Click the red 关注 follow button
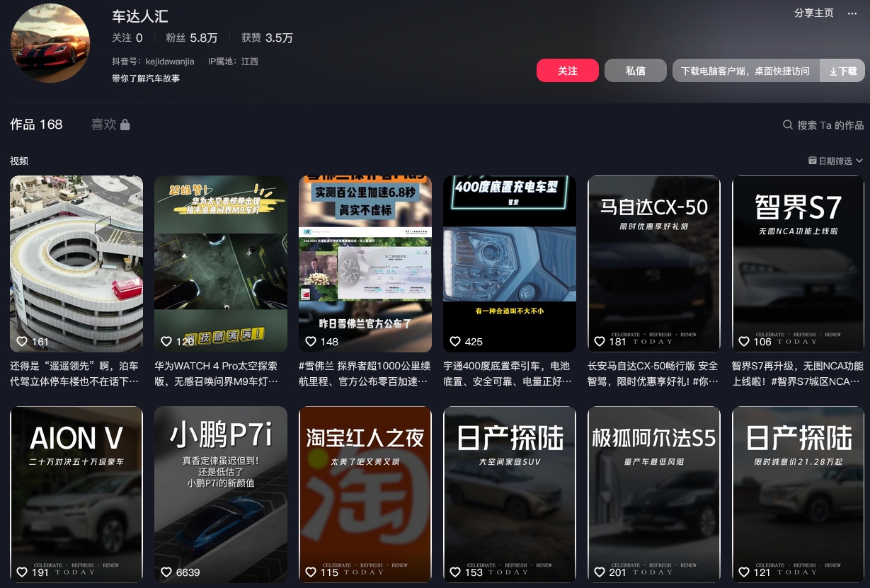This screenshot has height=588, width=870. pyautogui.click(x=568, y=71)
